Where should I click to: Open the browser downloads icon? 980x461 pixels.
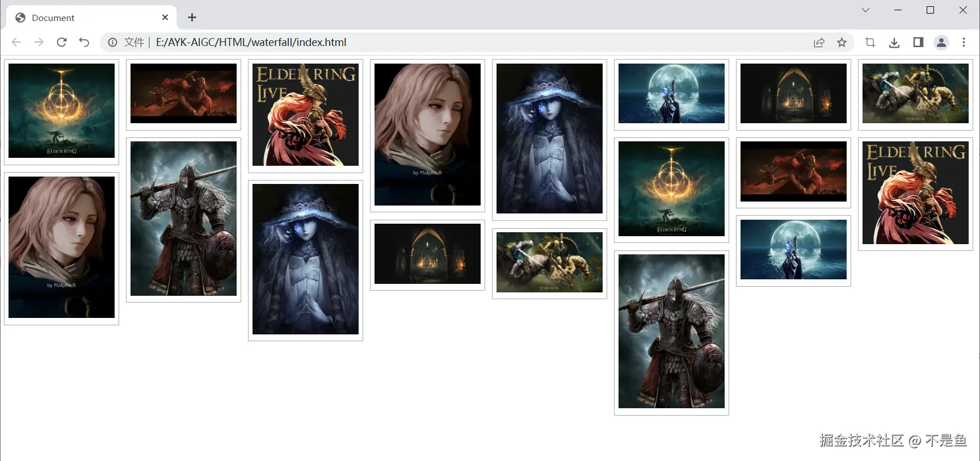pos(894,43)
